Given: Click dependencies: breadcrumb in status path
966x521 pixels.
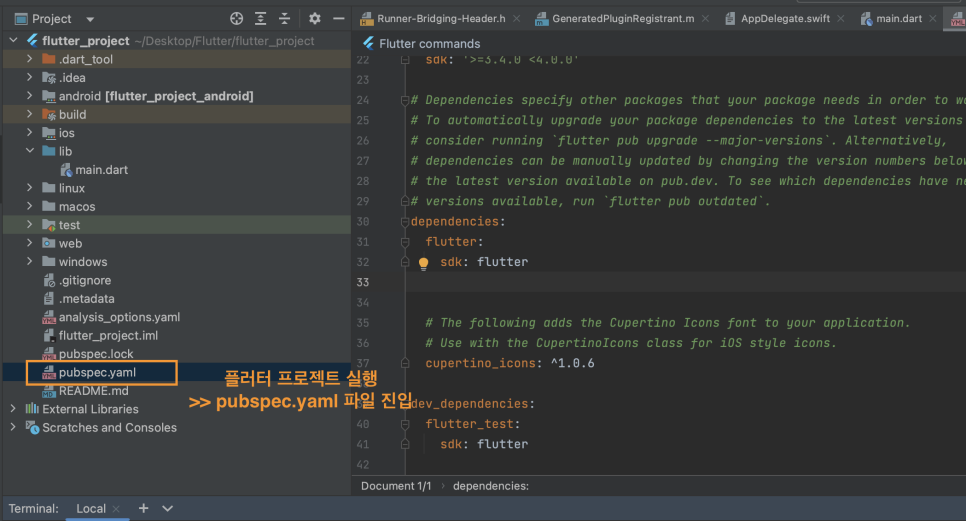Looking at the screenshot, I should (x=490, y=486).
